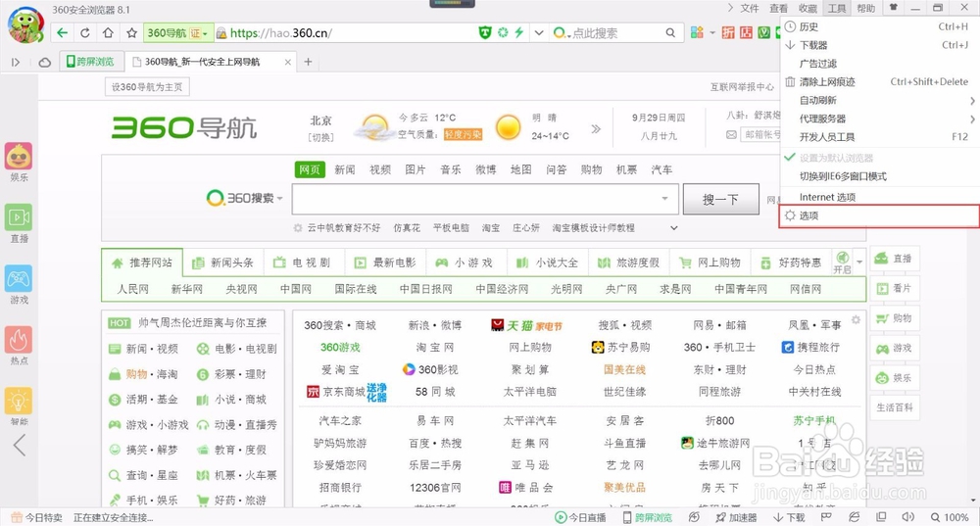980x526 pixels.
Task: Select 切换到IE6多窗口模式 menu item
Action: 880,176
